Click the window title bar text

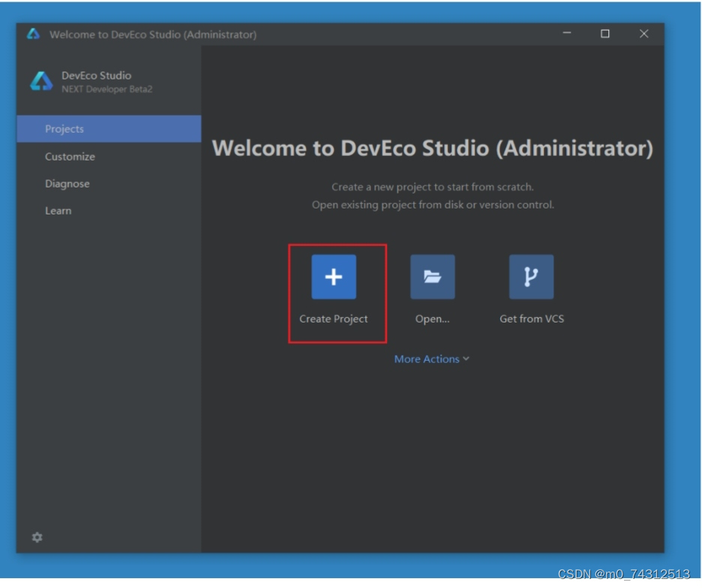153,34
